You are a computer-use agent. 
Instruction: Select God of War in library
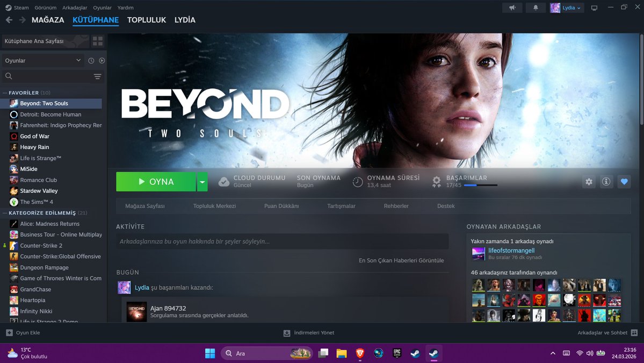[x=51, y=136]
